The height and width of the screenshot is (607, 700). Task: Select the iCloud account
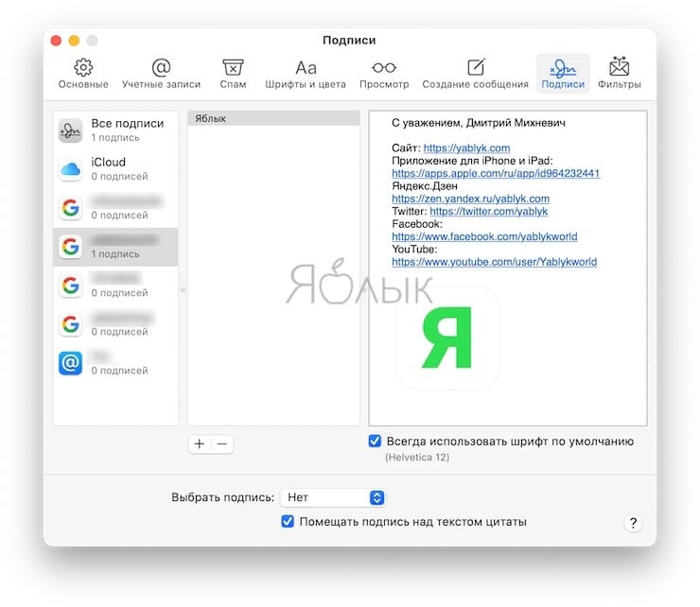(115, 168)
